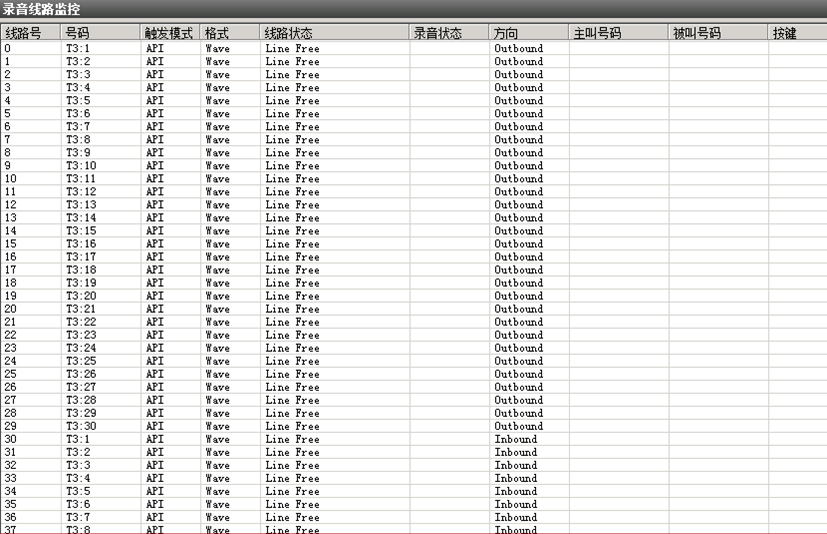Image resolution: width=827 pixels, height=534 pixels.
Task: Click Wave format in line 26
Action: coord(217,387)
